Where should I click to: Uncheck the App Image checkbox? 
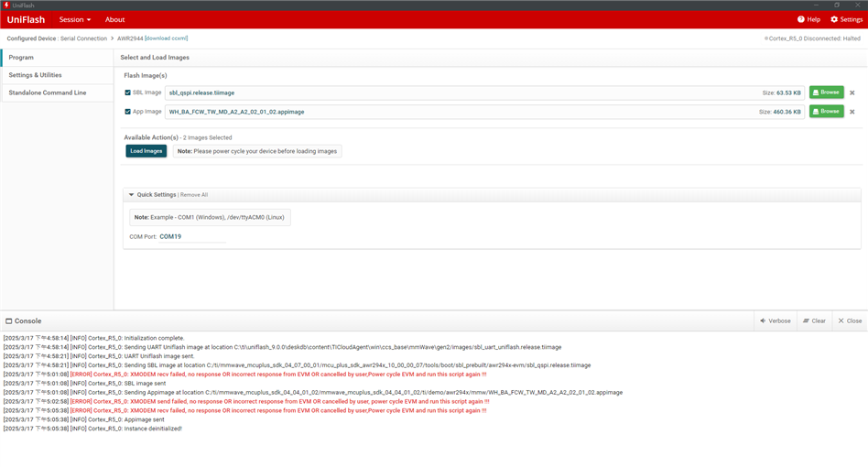point(128,112)
